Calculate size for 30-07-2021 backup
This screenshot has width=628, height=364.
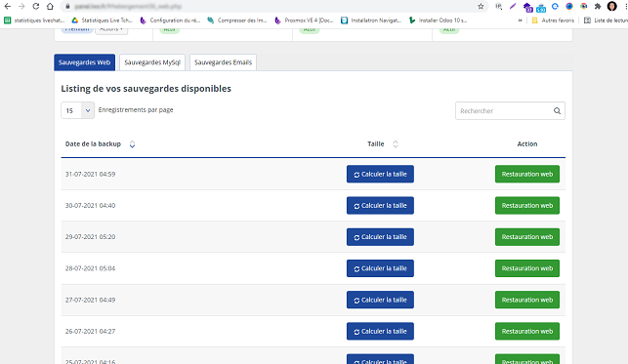point(380,206)
